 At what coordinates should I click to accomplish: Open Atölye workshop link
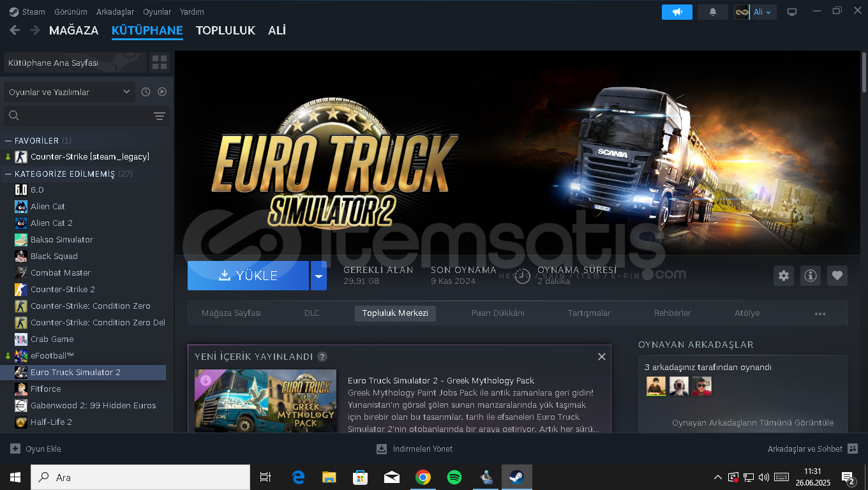pos(747,313)
